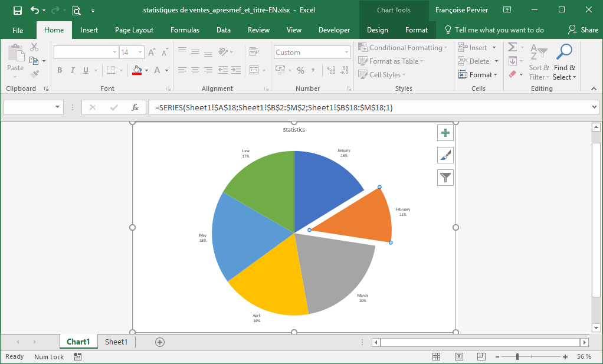Open Find & Select magnifier

click(x=565, y=52)
